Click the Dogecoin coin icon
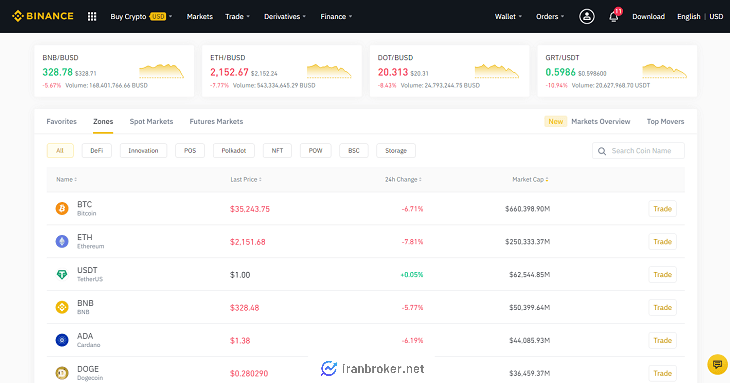 (x=62, y=373)
